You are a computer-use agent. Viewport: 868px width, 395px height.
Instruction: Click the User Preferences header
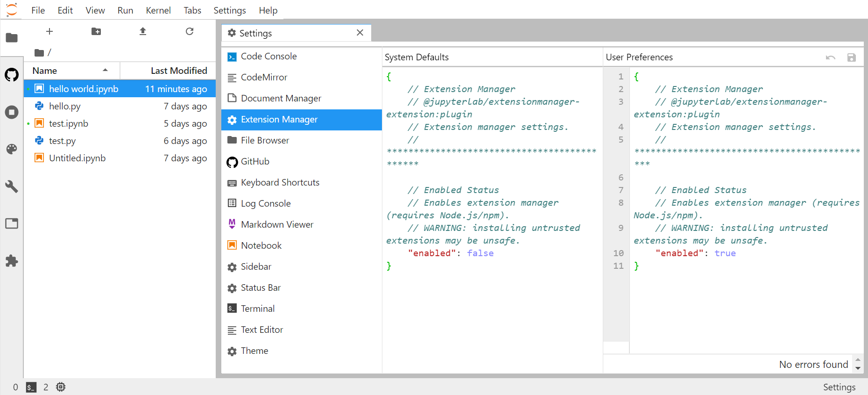tap(639, 57)
